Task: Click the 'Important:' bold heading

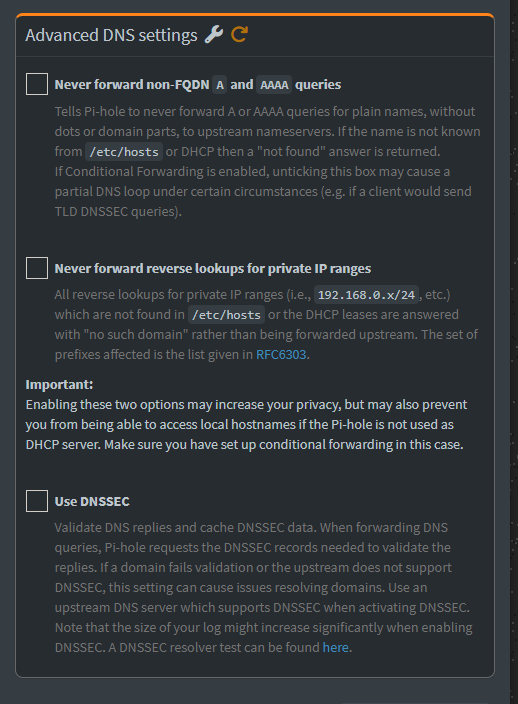Action: [x=59, y=385]
